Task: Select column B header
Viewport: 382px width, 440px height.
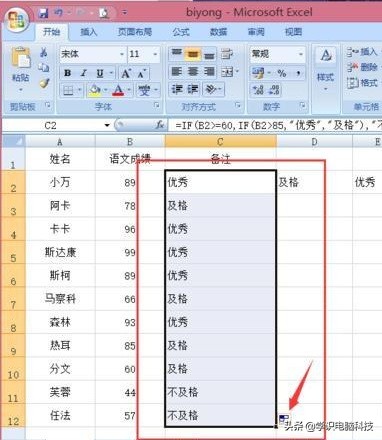Action: click(x=130, y=142)
